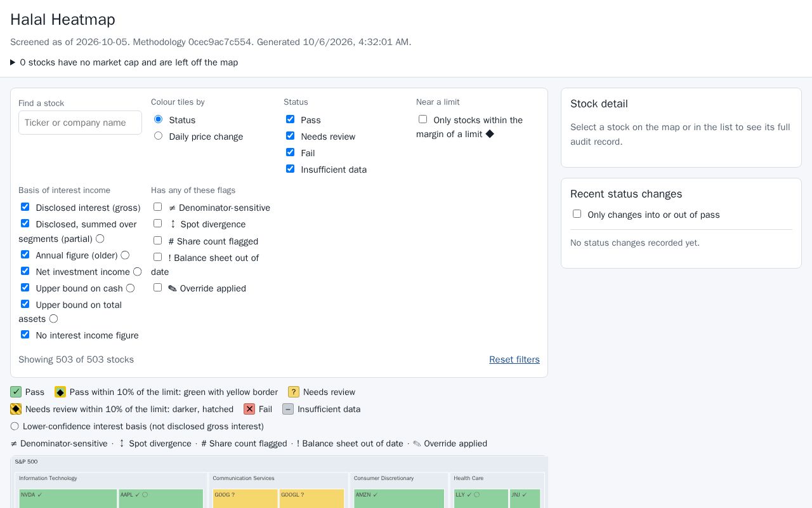
Task: Click the Information Technology sector label
Action: (x=48, y=478)
